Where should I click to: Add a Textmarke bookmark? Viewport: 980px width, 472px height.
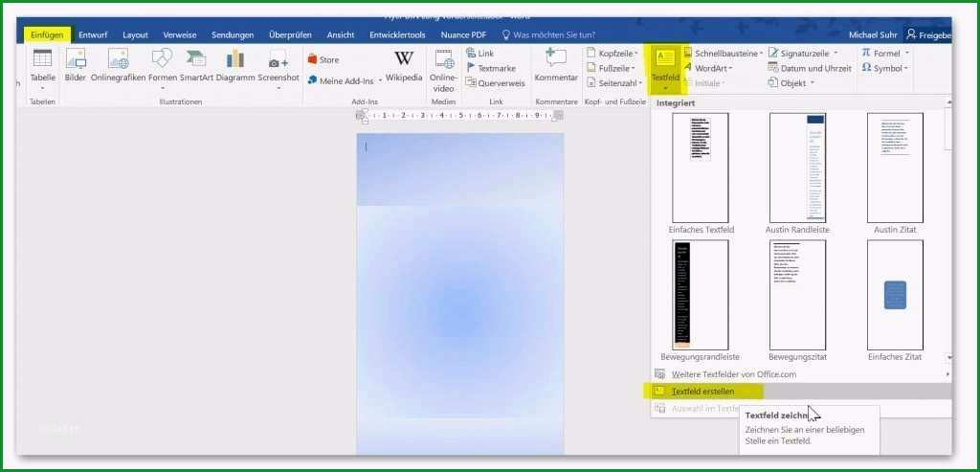click(491, 68)
